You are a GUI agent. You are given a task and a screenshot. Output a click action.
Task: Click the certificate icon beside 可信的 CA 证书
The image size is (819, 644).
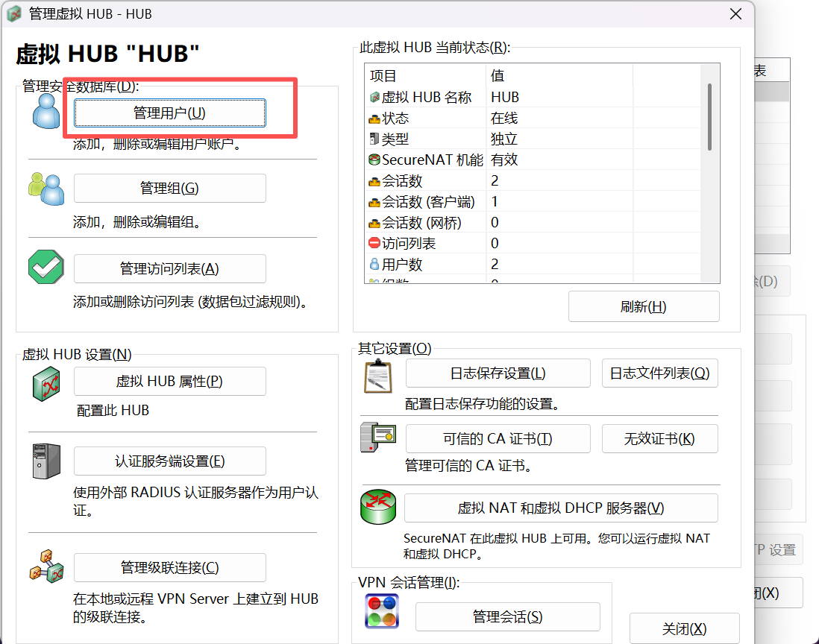378,438
